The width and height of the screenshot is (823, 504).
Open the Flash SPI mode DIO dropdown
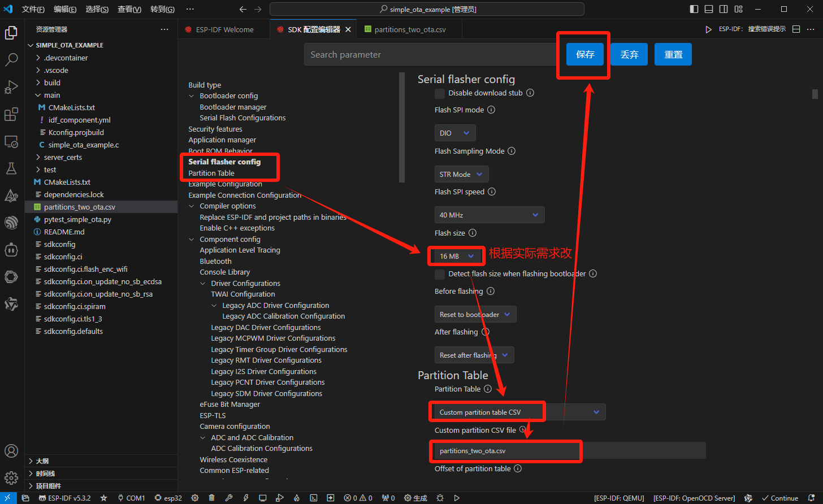455,133
